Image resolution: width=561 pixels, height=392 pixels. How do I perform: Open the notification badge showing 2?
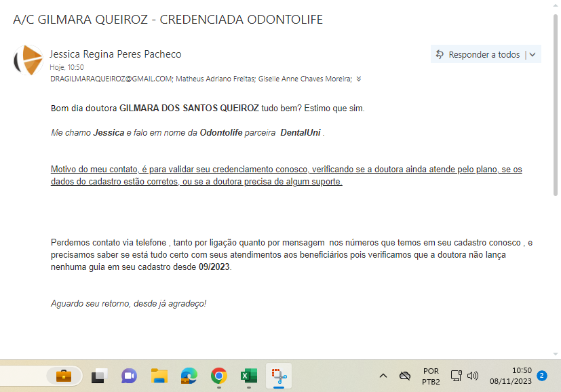pos(542,376)
